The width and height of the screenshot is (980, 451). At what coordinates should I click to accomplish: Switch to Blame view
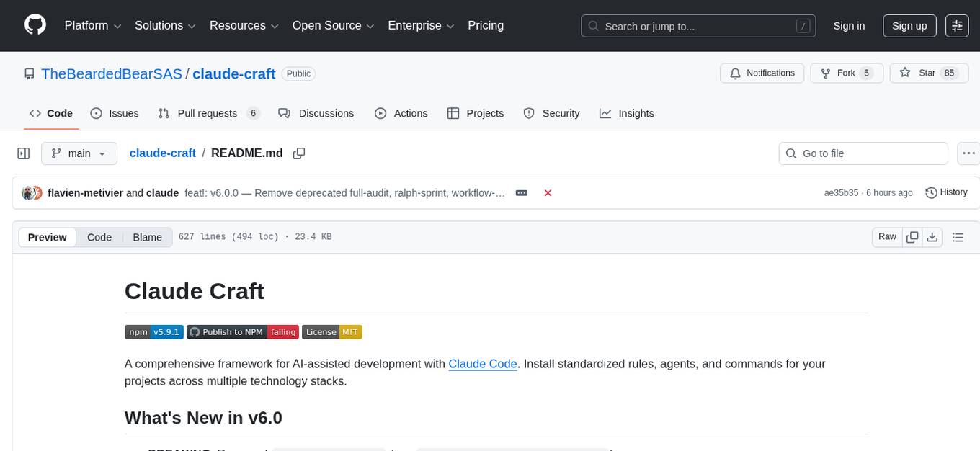point(147,237)
